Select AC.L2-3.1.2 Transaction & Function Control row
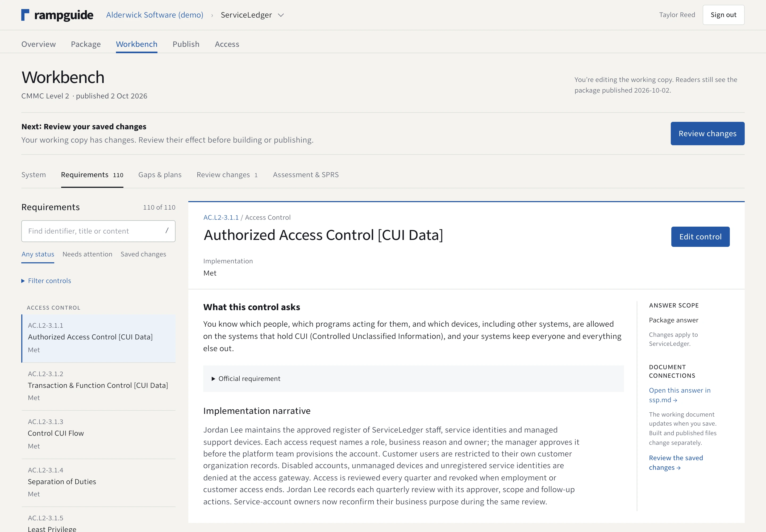This screenshot has height=532, width=766. tap(98, 386)
